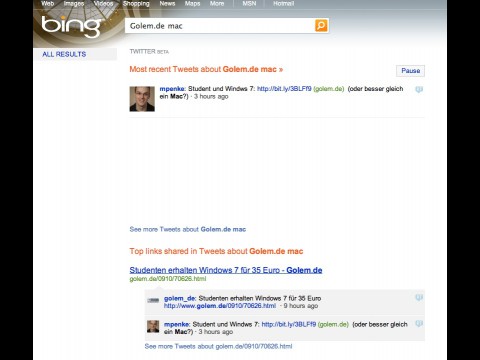480x360 pixels.
Task: Click the Bing logo
Action: click(71, 26)
